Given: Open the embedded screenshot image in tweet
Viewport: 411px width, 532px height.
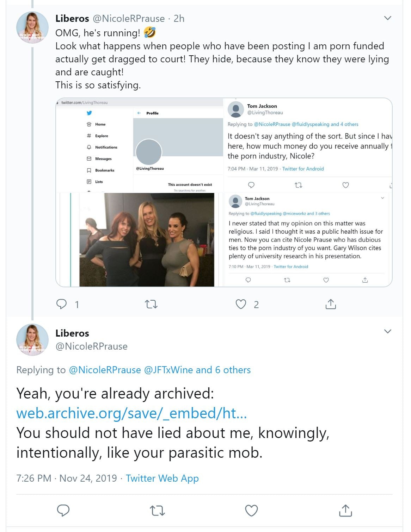Looking at the screenshot, I should [224, 192].
